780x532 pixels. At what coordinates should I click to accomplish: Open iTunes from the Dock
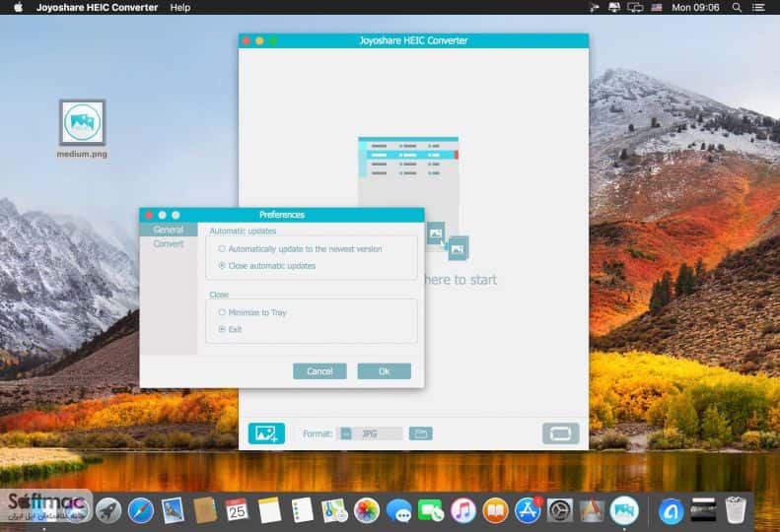tap(462, 510)
